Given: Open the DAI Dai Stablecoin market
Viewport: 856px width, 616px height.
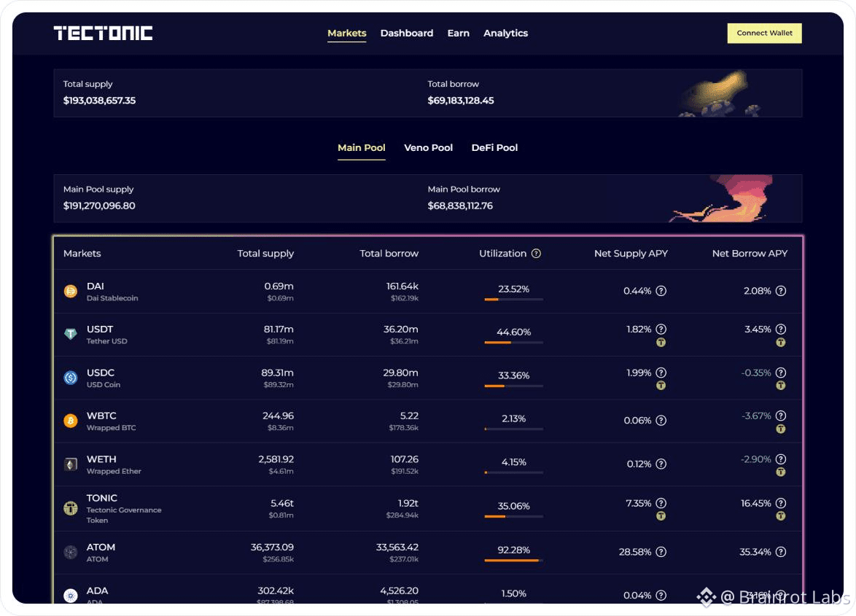Looking at the screenshot, I should coord(112,292).
